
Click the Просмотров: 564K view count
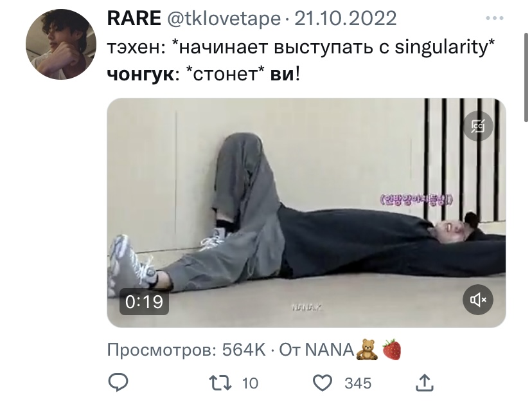click(x=186, y=350)
